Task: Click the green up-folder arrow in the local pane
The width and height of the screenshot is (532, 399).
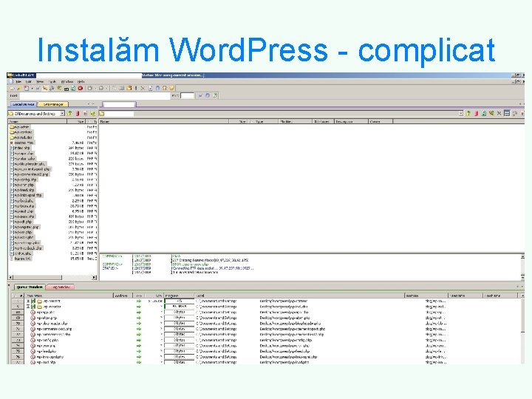Action: pos(70,114)
